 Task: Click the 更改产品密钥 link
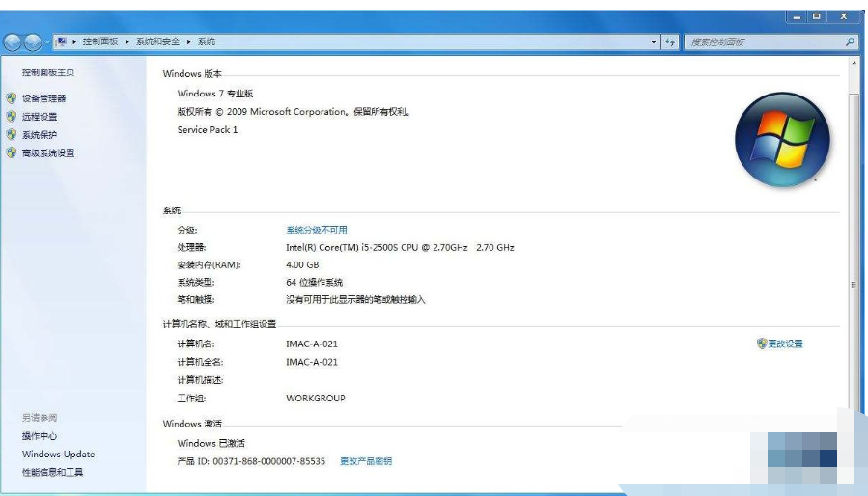tap(366, 462)
